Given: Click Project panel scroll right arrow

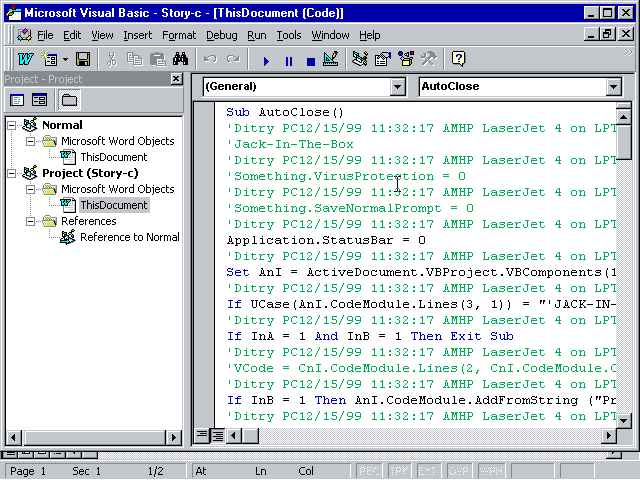Looking at the screenshot, I should 174,438.
